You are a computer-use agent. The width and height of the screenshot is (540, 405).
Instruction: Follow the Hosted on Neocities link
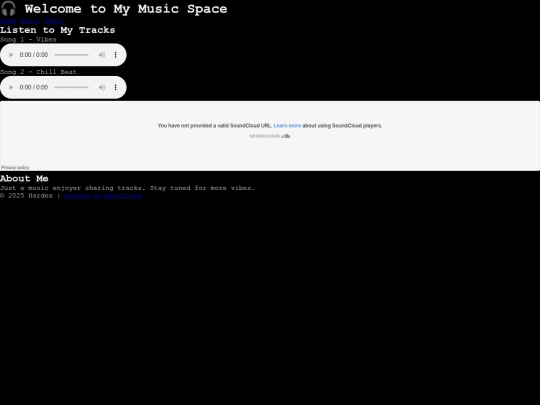tap(103, 196)
